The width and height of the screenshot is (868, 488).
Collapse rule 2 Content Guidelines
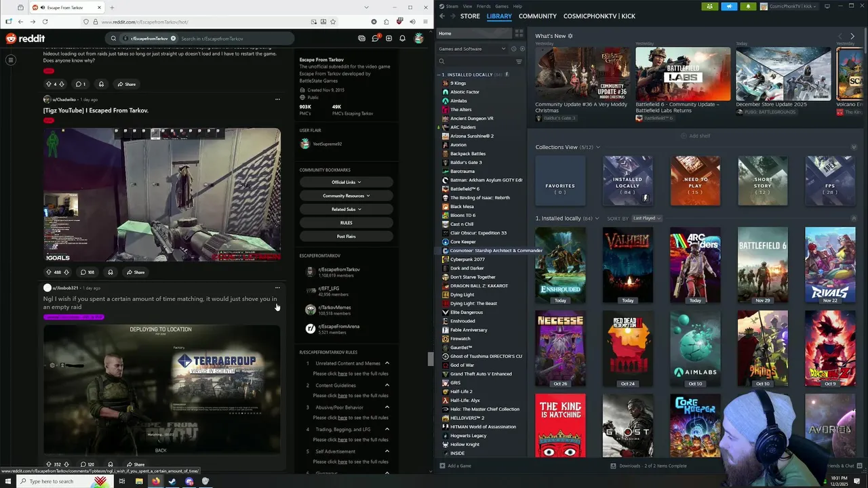coord(387,386)
